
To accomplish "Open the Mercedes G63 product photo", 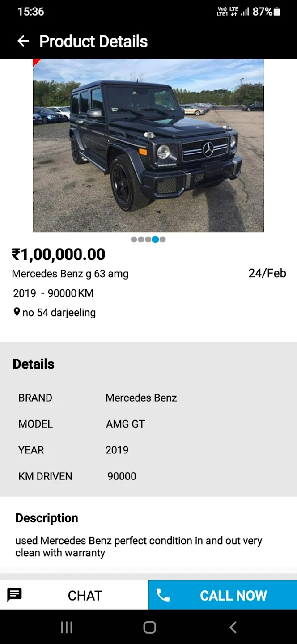I will click(x=148, y=145).
